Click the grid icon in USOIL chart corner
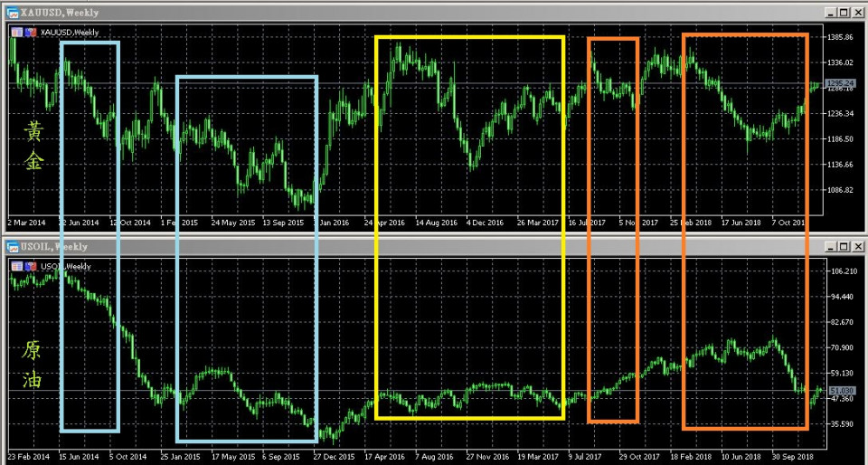This screenshot has width=868, height=465. pos(17,266)
